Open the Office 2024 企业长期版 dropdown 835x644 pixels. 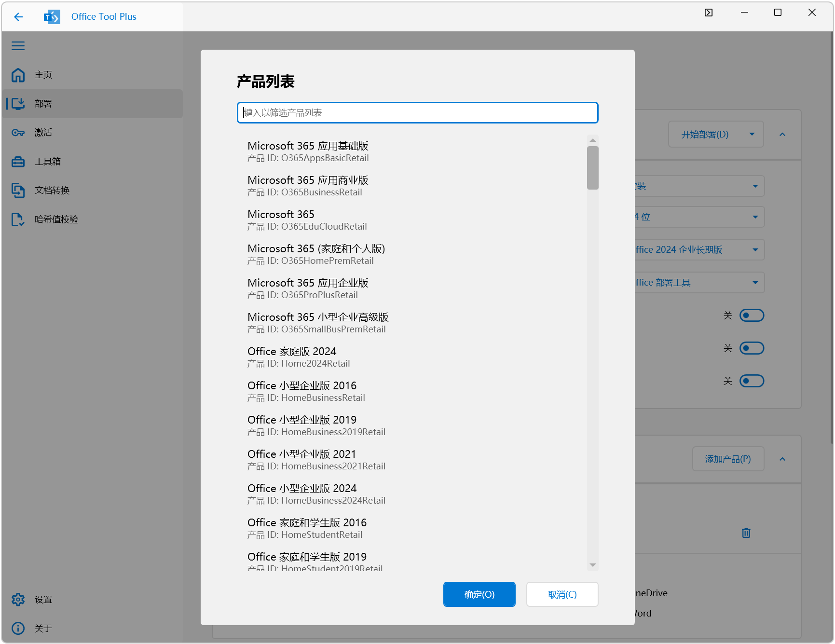[x=699, y=250]
